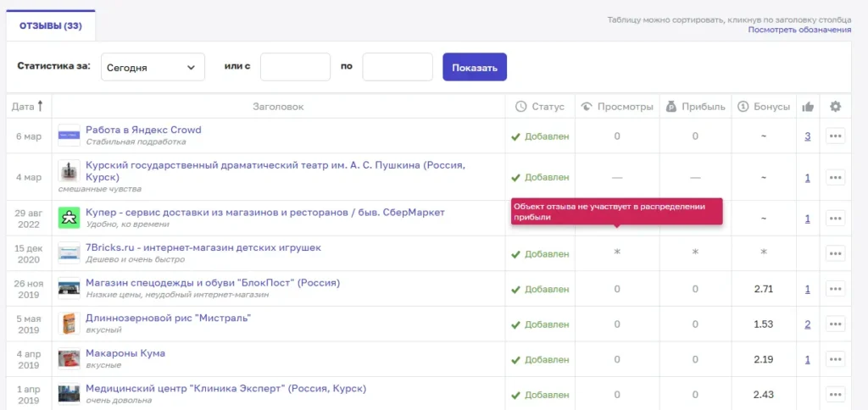Image resolution: width=868 pixels, height=410 pixels.
Task: Open the options menu for 7Bricks.ru row
Action: click(835, 253)
